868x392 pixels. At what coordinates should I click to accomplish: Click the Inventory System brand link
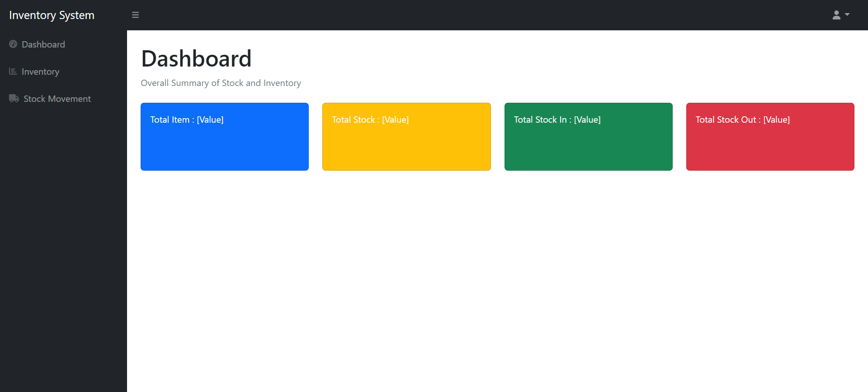click(52, 15)
